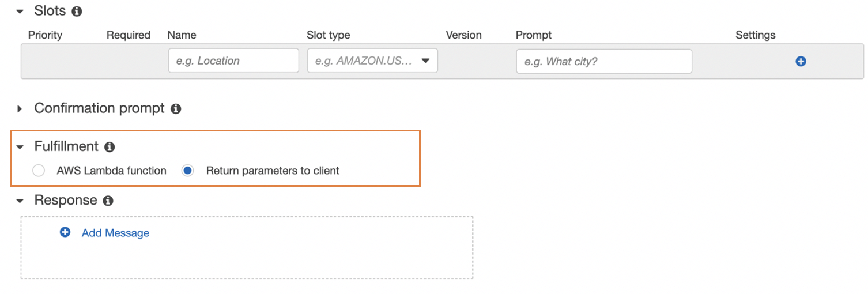Collapse the Slots section
The width and height of the screenshot is (868, 294).
point(21,12)
